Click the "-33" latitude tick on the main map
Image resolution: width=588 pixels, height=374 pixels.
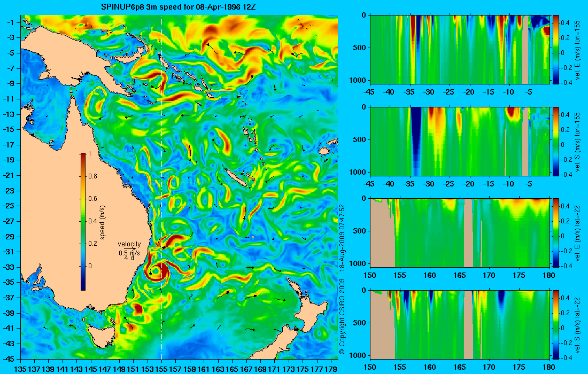click(x=10, y=267)
